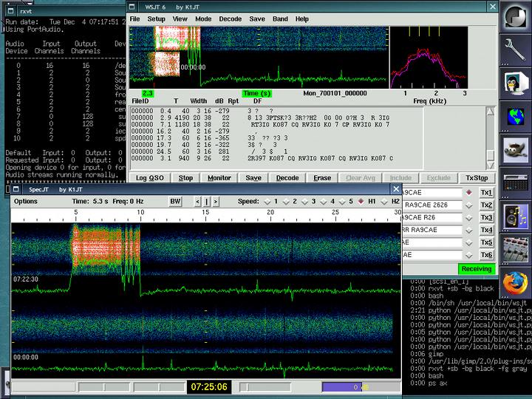Select the Tx1 message radio button

tap(469, 193)
